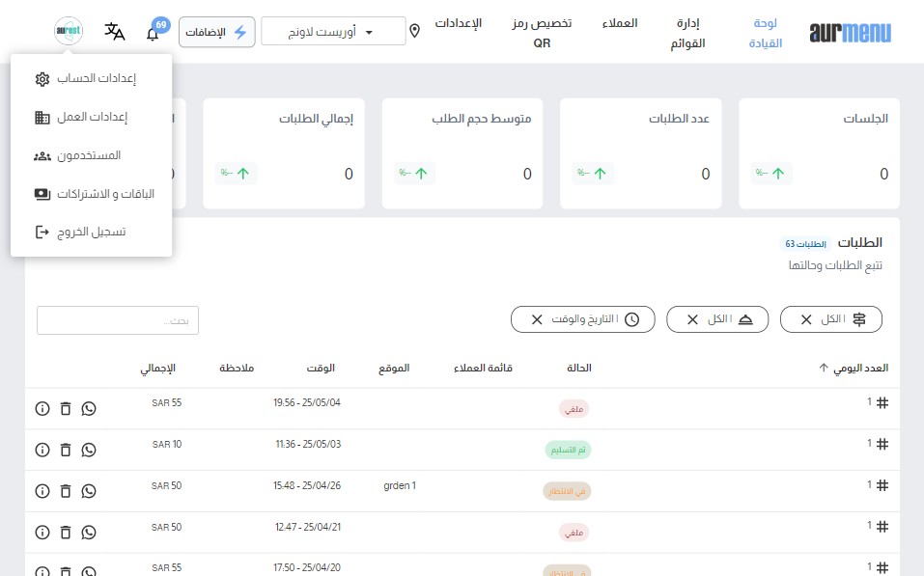924x576 pixels.
Task: Click the profile avatar in the header
Action: [x=69, y=31]
